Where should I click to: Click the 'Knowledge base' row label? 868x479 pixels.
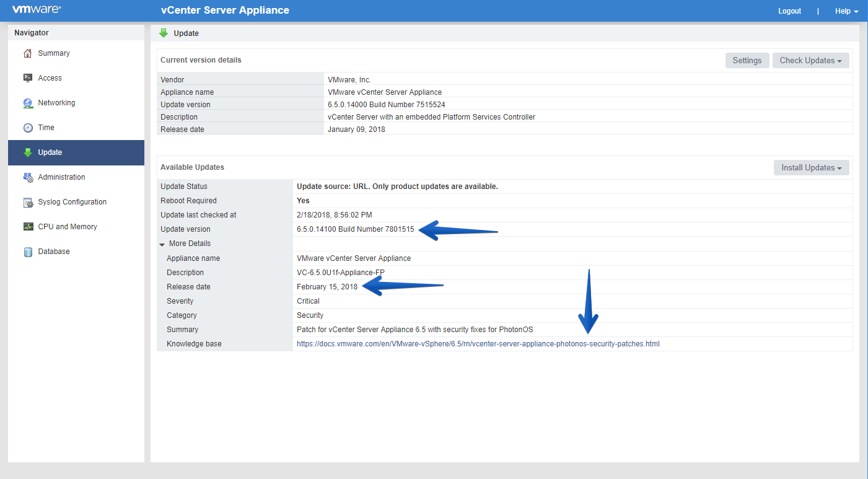pyautogui.click(x=194, y=344)
